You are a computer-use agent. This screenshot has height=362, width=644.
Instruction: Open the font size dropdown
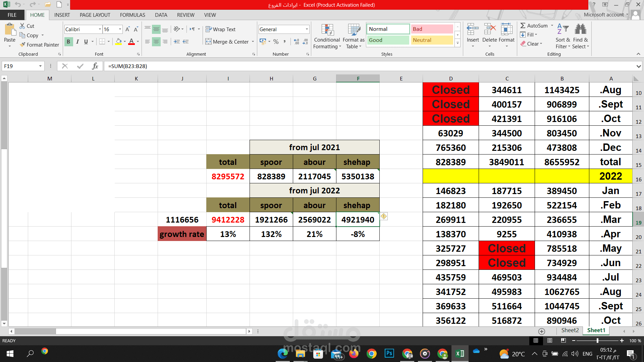coord(120,29)
